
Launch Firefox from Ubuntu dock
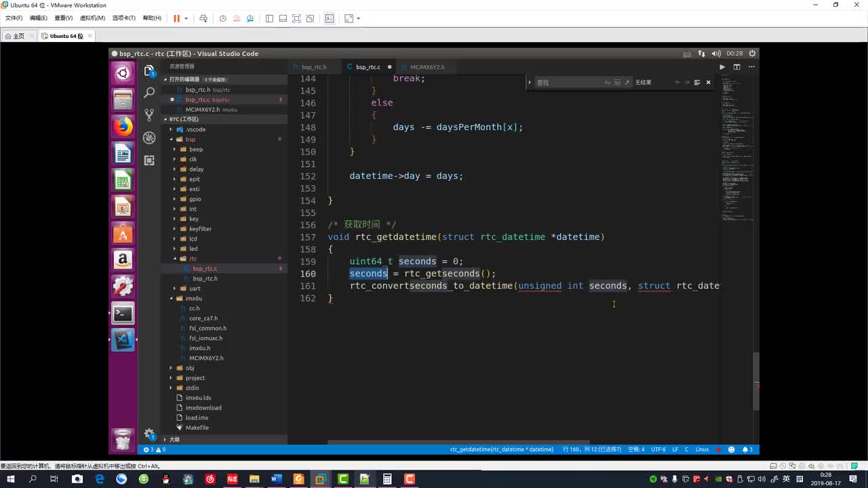(123, 126)
